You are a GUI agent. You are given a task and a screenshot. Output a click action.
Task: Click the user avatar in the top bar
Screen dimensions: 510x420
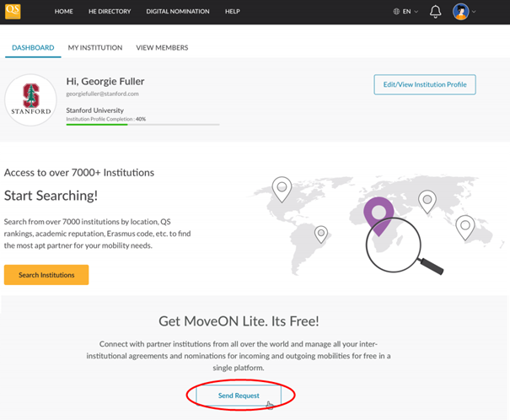(460, 12)
